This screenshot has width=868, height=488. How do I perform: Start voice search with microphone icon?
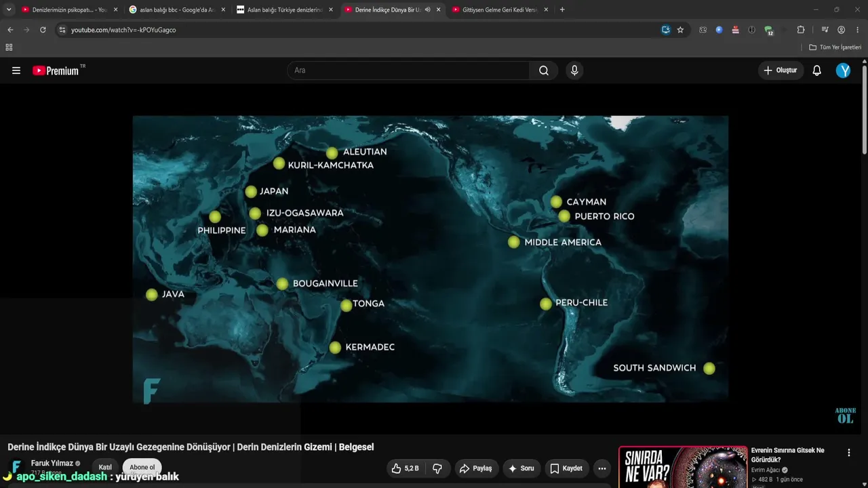[x=574, y=70]
